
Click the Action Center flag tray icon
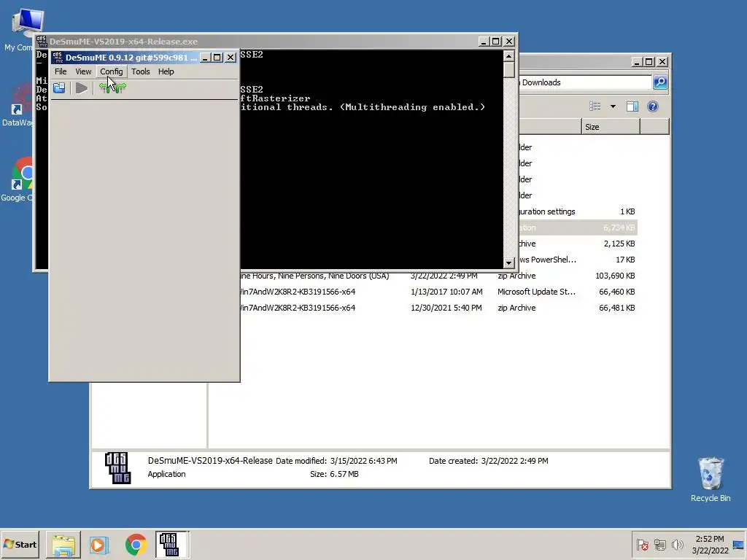coord(642,545)
